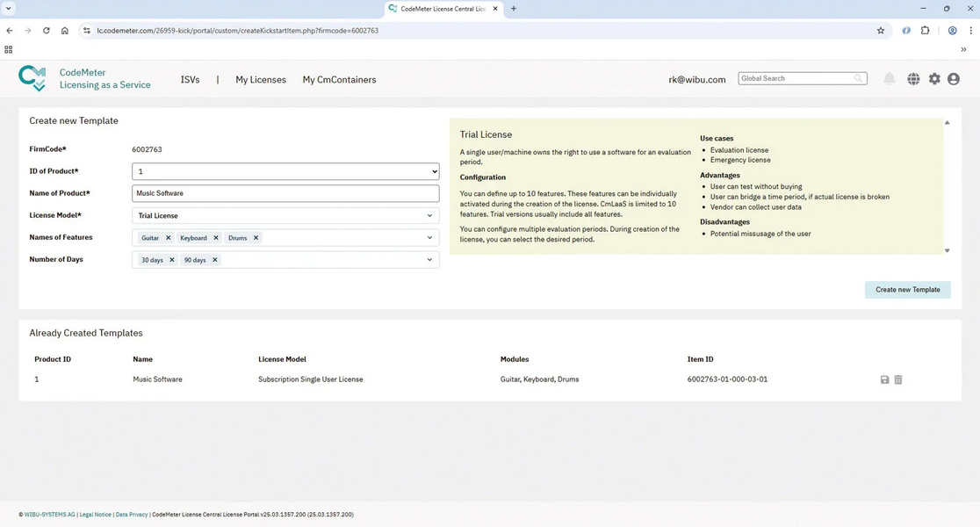Open the settings gear icon
Image resolution: width=980 pixels, height=527 pixels.
point(934,79)
